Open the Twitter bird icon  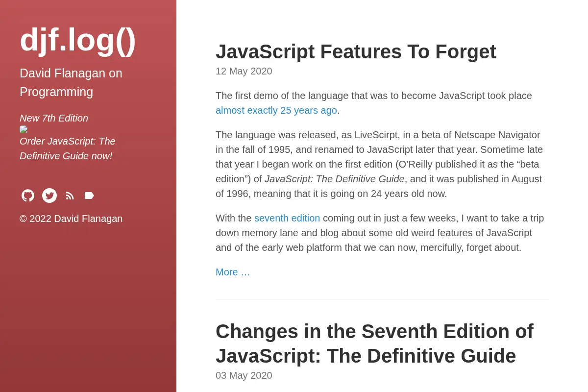click(x=49, y=196)
